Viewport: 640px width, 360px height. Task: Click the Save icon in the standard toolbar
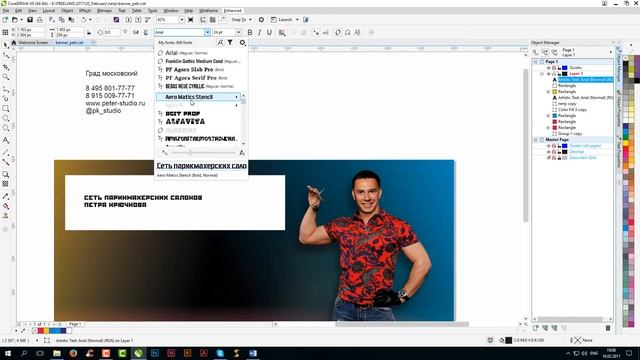pos(30,20)
